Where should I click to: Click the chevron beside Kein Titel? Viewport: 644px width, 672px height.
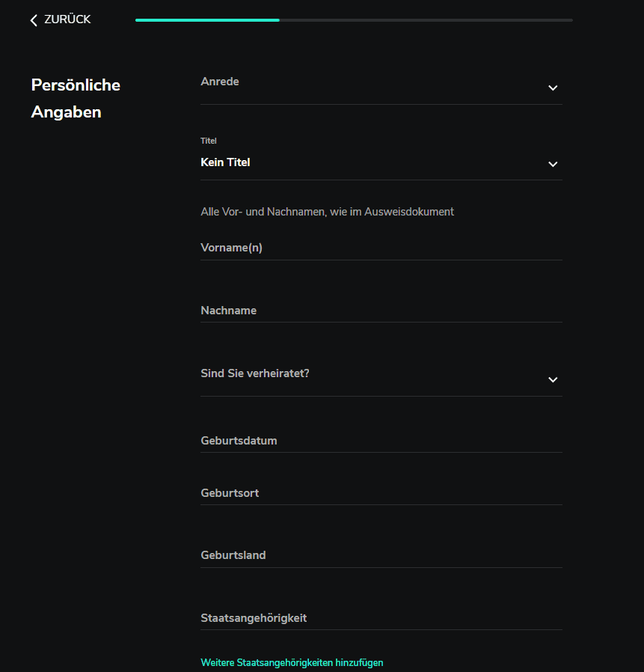coord(553,164)
